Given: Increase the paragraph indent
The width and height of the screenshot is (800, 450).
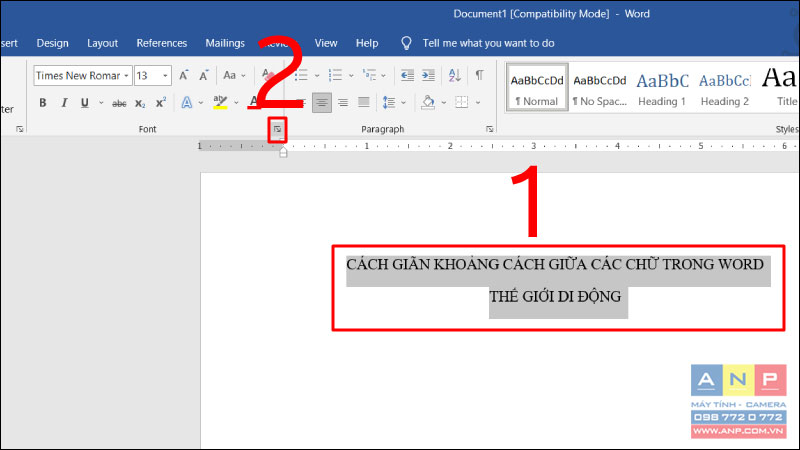Looking at the screenshot, I should [x=429, y=76].
